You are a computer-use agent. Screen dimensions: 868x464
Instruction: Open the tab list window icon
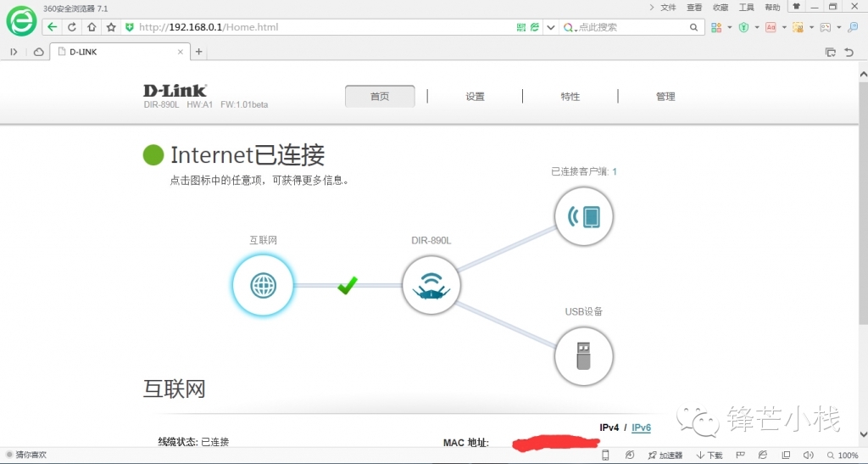831,52
